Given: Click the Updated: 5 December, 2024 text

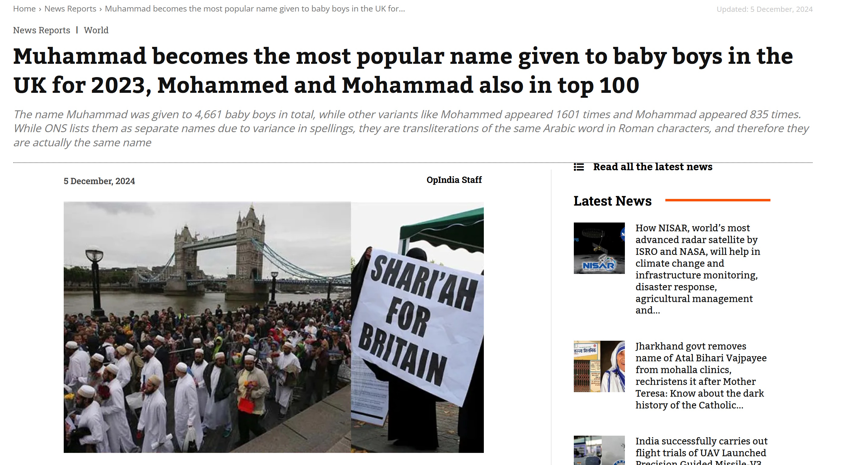Looking at the screenshot, I should tap(764, 9).
